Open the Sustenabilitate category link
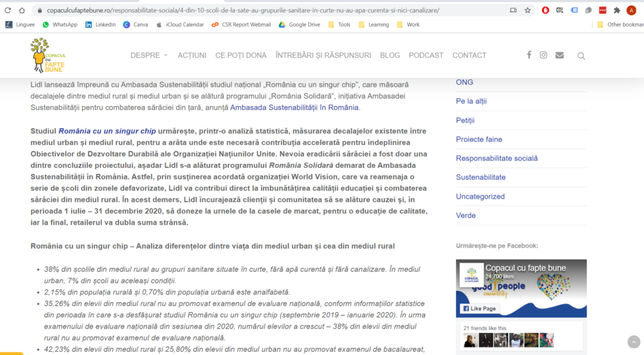Viewport: 644px width, 355px height. point(480,177)
